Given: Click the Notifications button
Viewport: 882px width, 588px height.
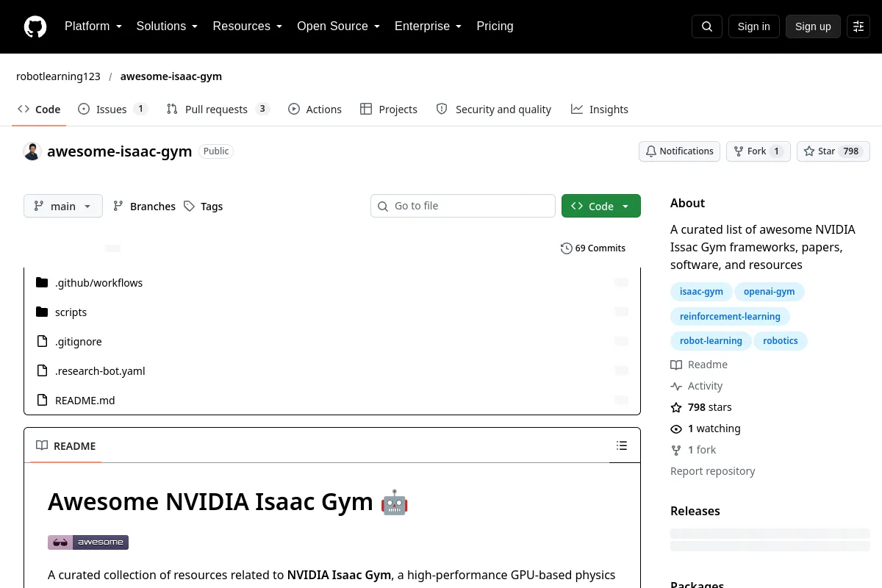Looking at the screenshot, I should pos(679,151).
